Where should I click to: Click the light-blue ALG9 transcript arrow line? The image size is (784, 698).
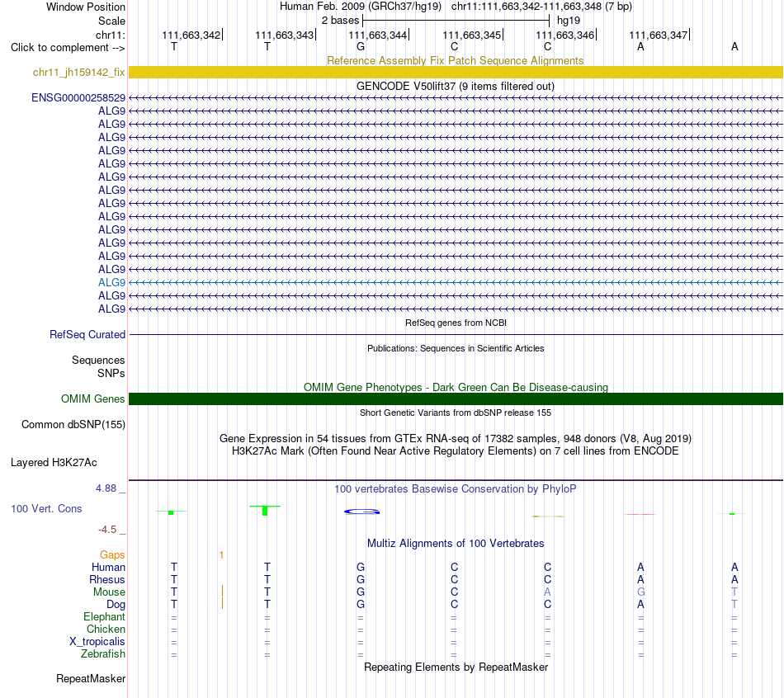pyautogui.click(x=456, y=282)
